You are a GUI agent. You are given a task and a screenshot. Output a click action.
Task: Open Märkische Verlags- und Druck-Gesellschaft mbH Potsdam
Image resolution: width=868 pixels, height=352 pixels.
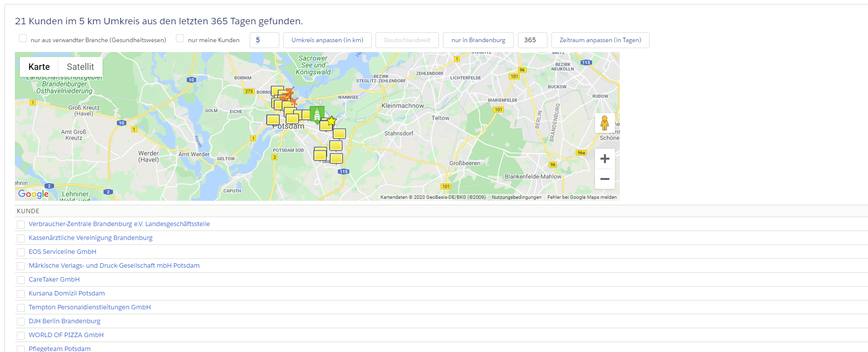click(114, 266)
